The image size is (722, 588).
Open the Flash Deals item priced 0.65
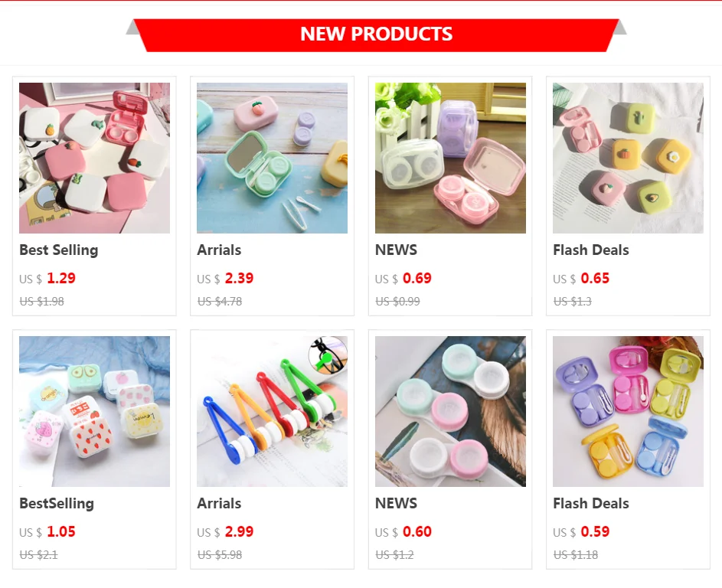(x=591, y=250)
